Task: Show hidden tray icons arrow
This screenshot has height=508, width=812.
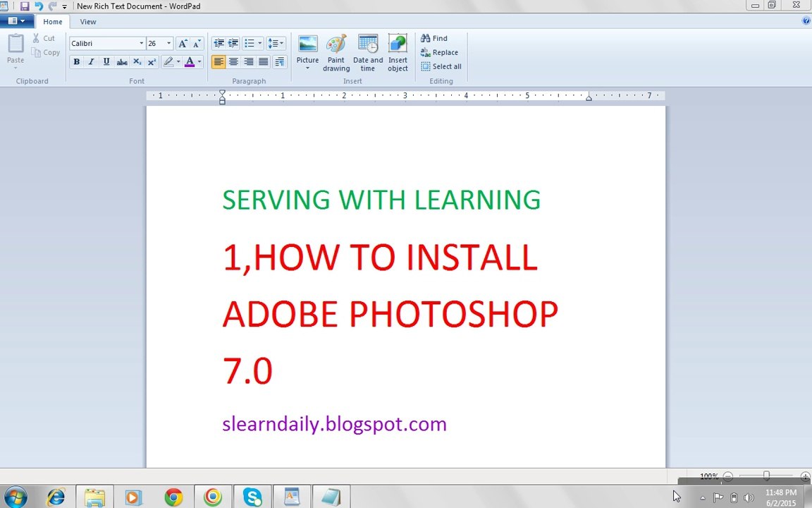Action: [703, 497]
